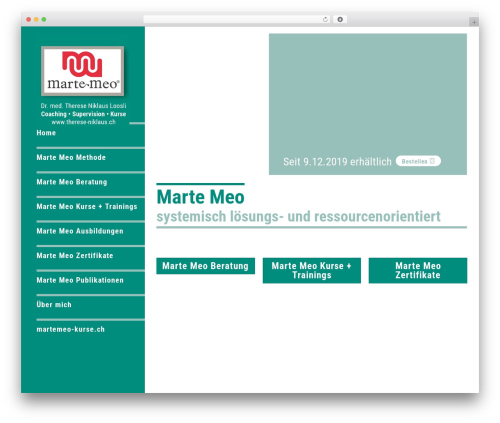Viewport: 500px width, 423px height.
Task: Open Marte Meo Methode in sidebar
Action: pyautogui.click(x=71, y=157)
